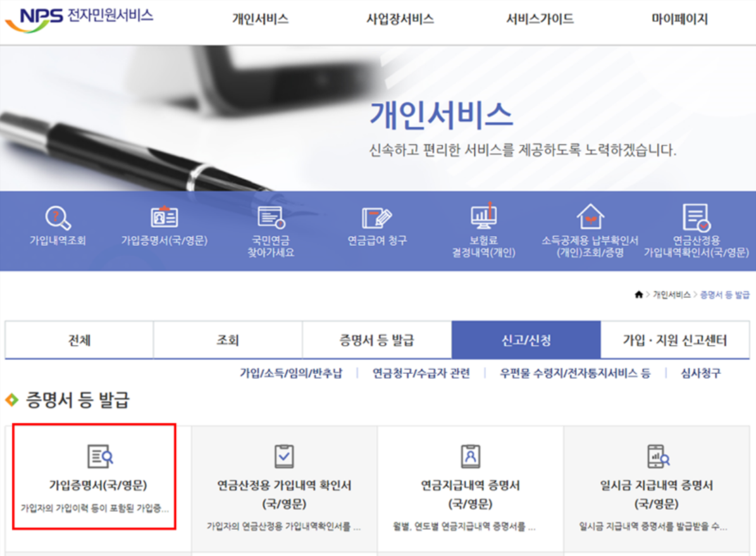
Task: Click the 국민연금 찾아가세요 icon
Action: [271, 218]
